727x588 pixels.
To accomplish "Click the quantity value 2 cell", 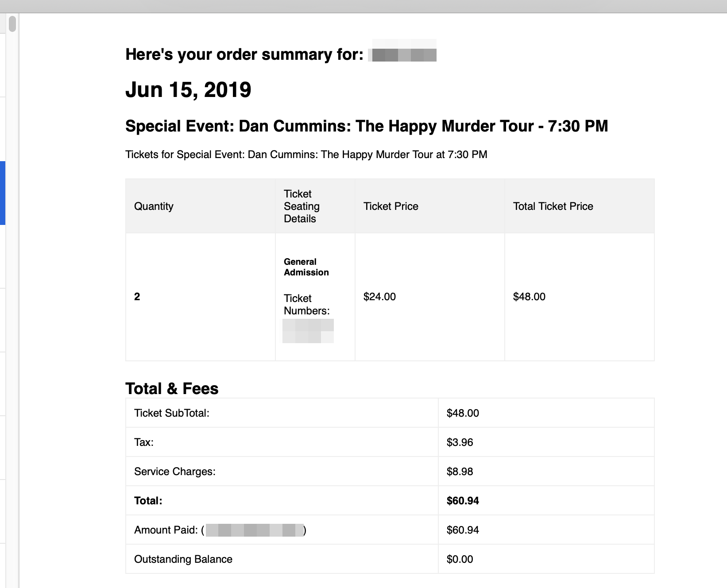I will [x=137, y=297].
